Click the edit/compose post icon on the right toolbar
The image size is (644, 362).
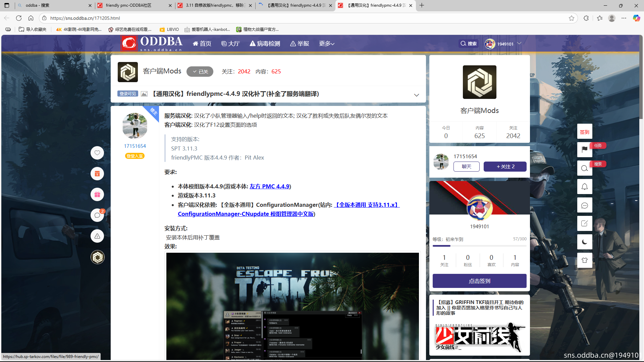tap(585, 224)
